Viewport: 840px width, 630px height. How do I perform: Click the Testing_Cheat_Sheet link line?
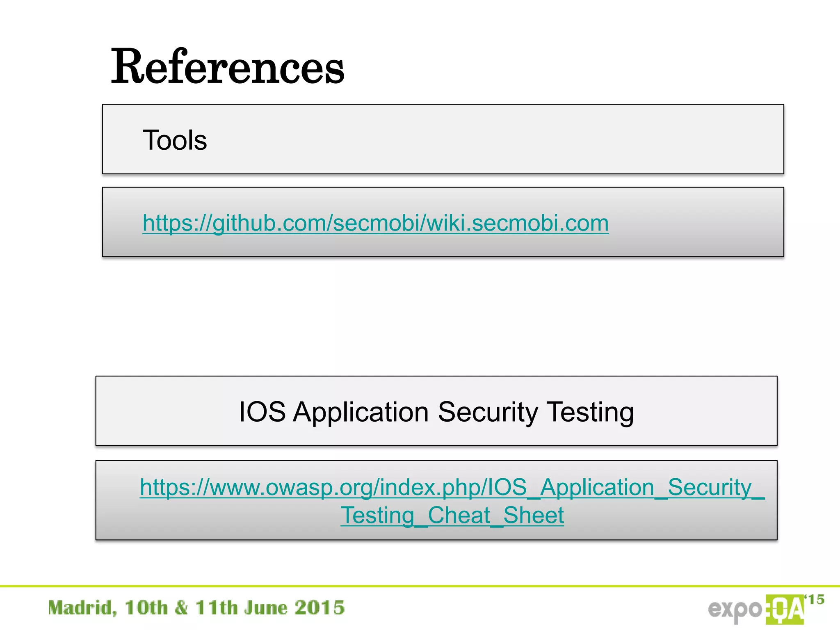452,515
